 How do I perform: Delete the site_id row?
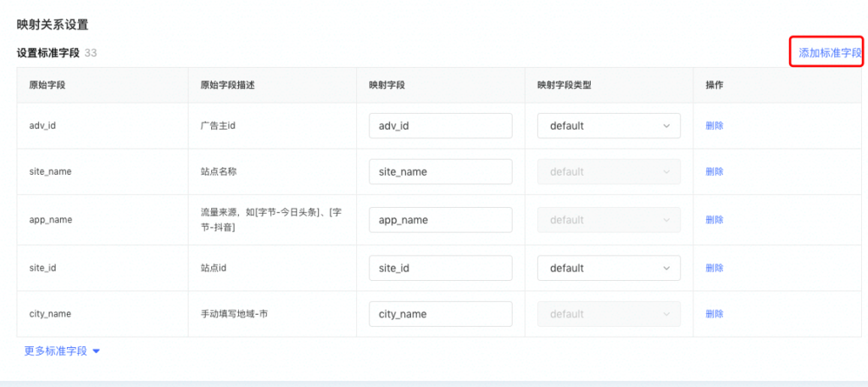(715, 268)
